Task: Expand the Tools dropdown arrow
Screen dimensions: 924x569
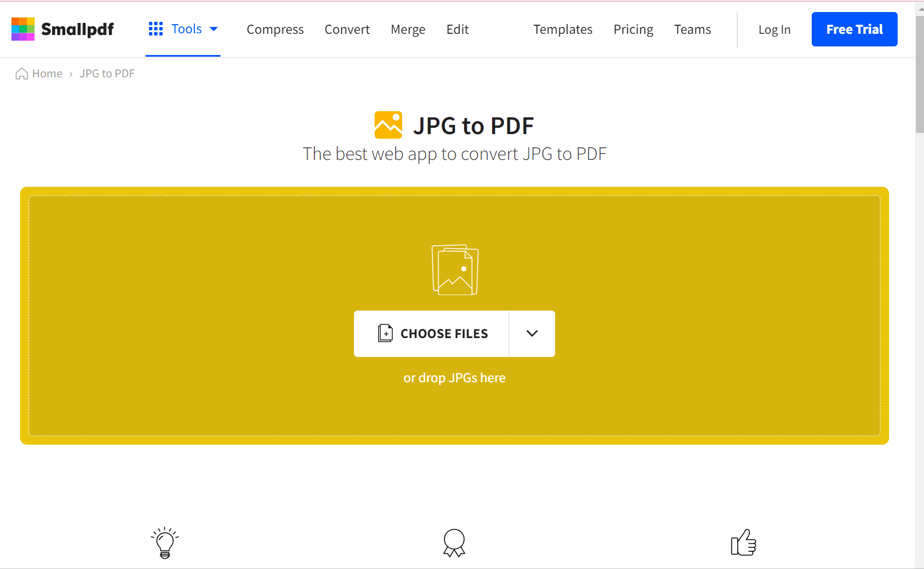Action: point(215,28)
